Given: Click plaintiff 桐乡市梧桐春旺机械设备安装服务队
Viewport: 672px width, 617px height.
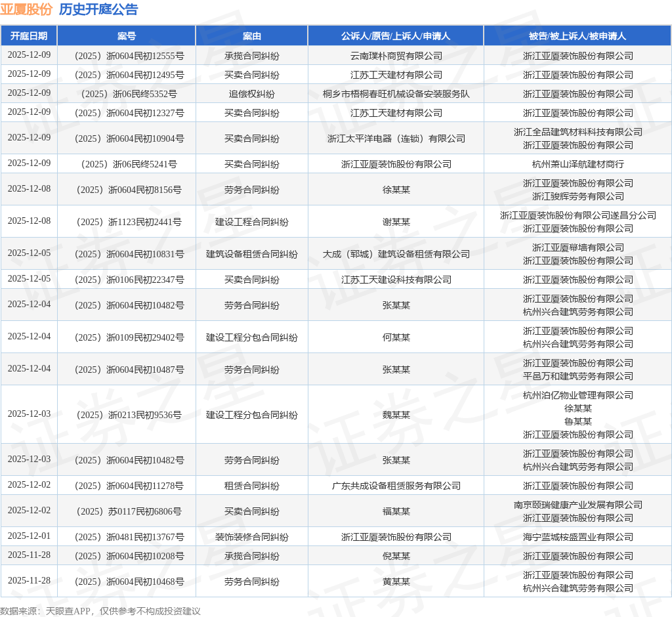Looking at the screenshot, I should pyautogui.click(x=396, y=94).
